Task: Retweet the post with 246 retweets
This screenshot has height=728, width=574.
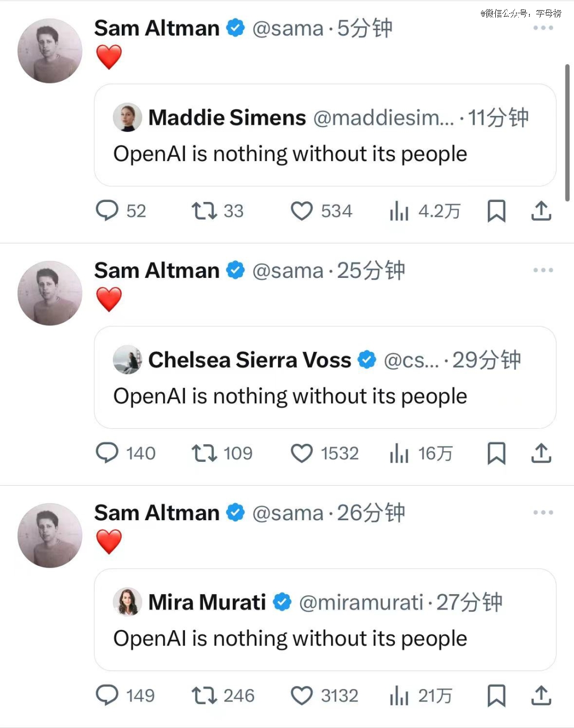Action: pos(205,695)
